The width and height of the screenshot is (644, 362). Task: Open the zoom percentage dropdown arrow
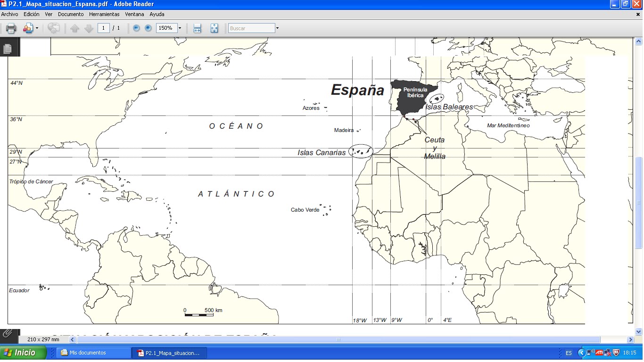pos(180,28)
